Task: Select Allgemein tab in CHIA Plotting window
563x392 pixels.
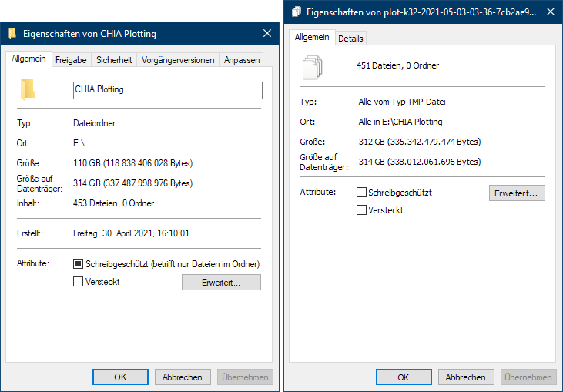Action: tap(28, 59)
